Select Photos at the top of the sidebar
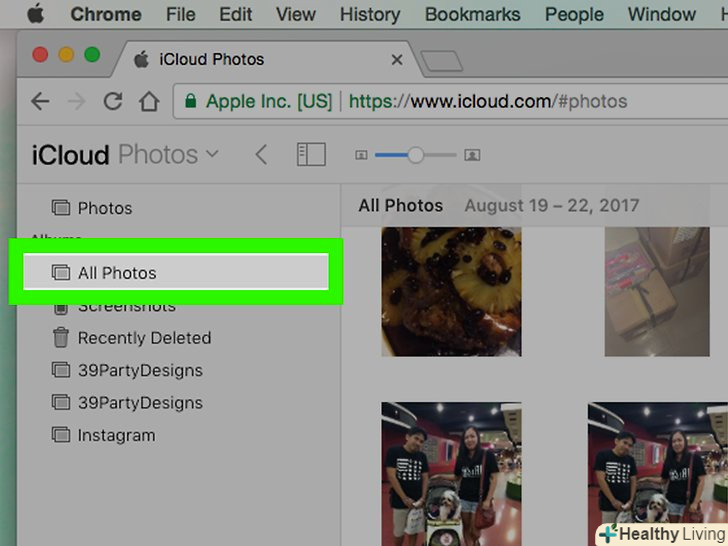728x546 pixels. [104, 208]
